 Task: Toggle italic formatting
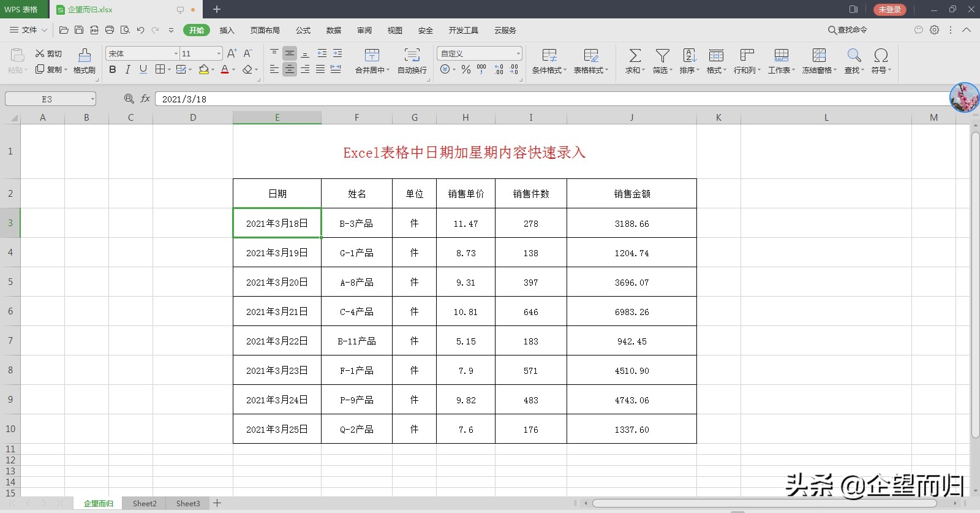click(x=128, y=69)
